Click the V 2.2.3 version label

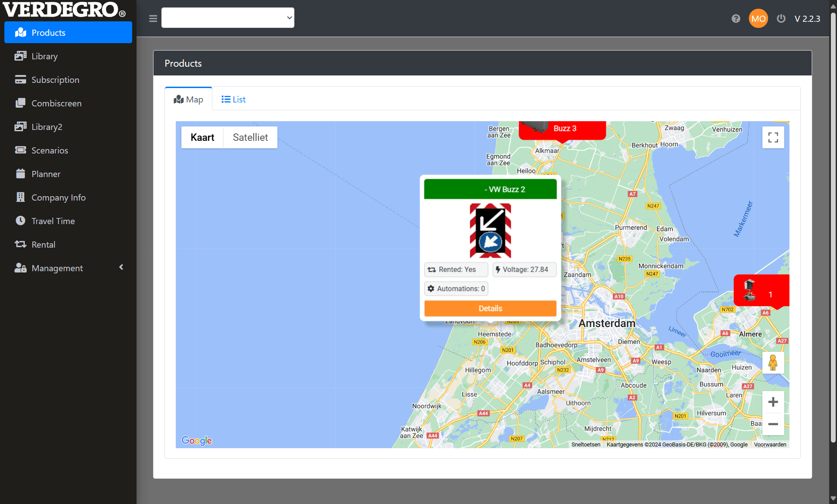(807, 19)
